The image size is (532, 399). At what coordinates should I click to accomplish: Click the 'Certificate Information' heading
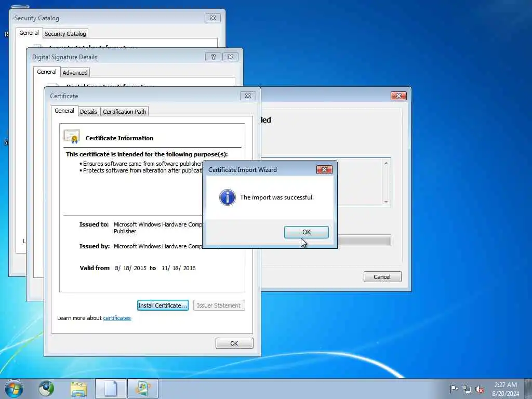tap(119, 138)
